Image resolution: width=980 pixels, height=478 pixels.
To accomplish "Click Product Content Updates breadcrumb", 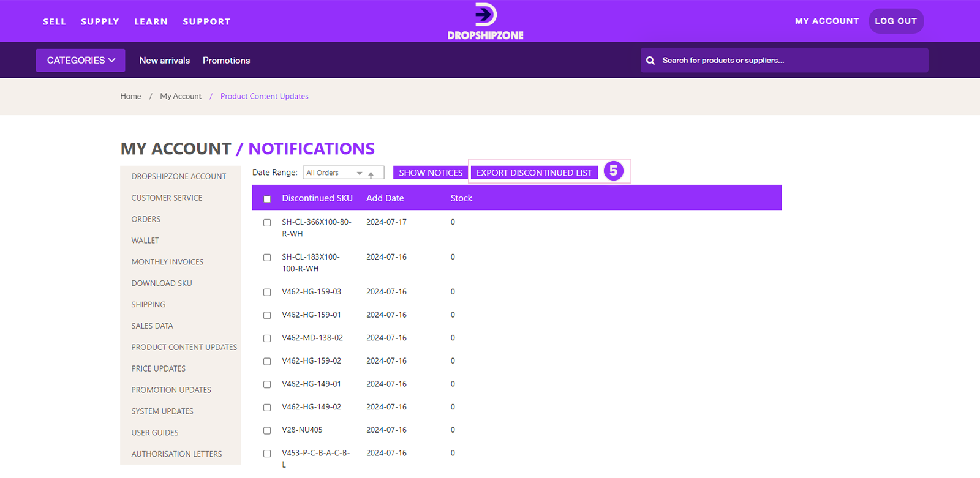I will [265, 97].
